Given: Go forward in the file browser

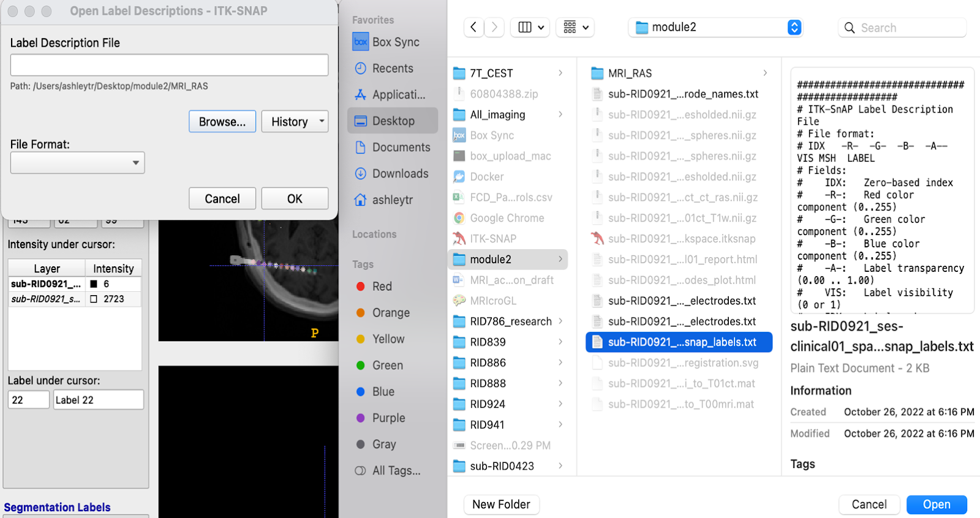Looking at the screenshot, I should 494,27.
